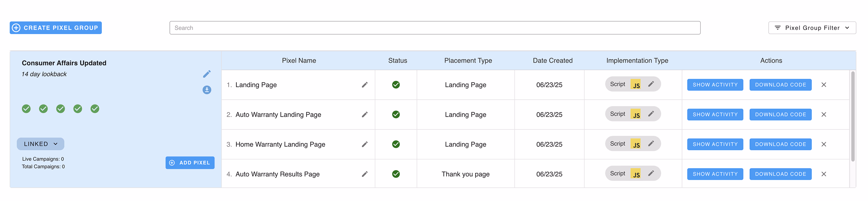Click the status check for Home Warranty Landing Page
Image resolution: width=868 pixels, height=201 pixels.
click(x=396, y=144)
